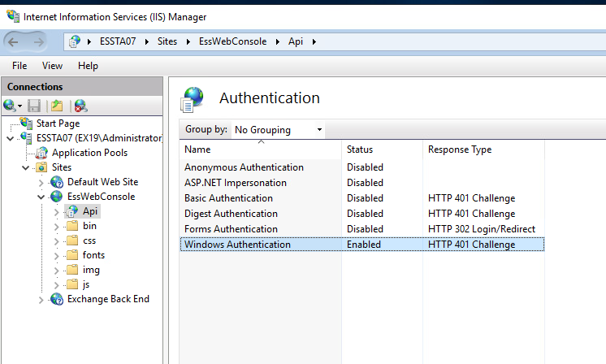This screenshot has width=606, height=364.
Task: Click the Back navigation arrow
Action: tap(13, 41)
